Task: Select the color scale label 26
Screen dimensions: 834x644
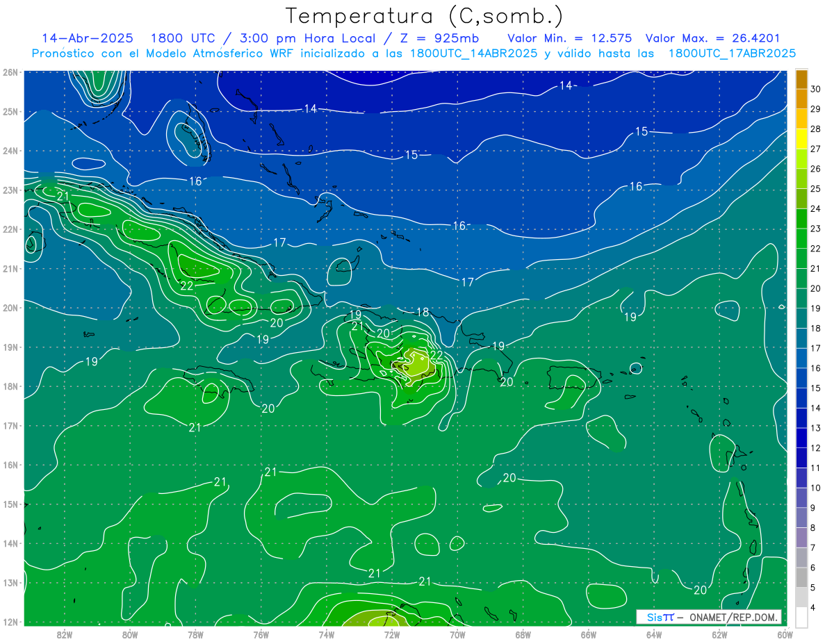Action: [815, 169]
